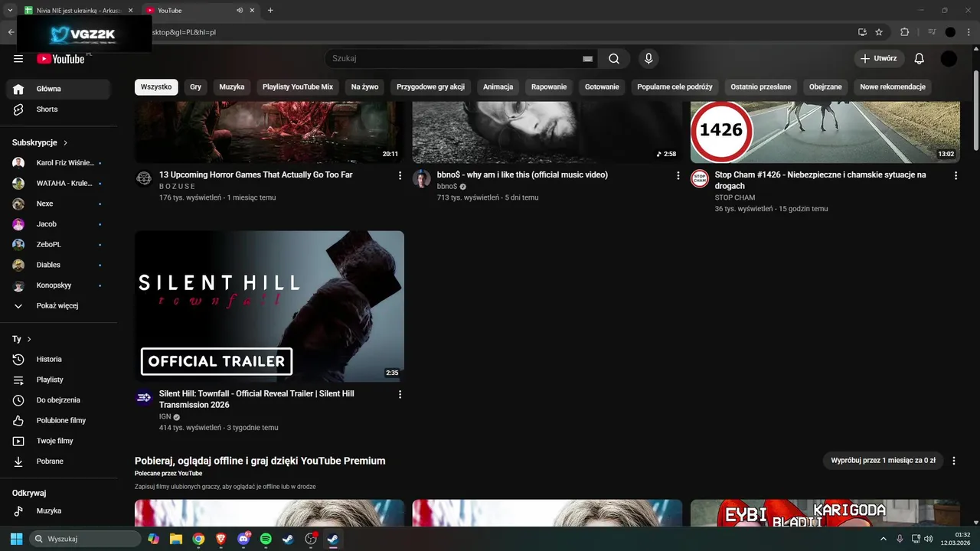The height and width of the screenshot is (551, 980).
Task: Select the Nowe rekomendacje chip
Action: coord(893,87)
